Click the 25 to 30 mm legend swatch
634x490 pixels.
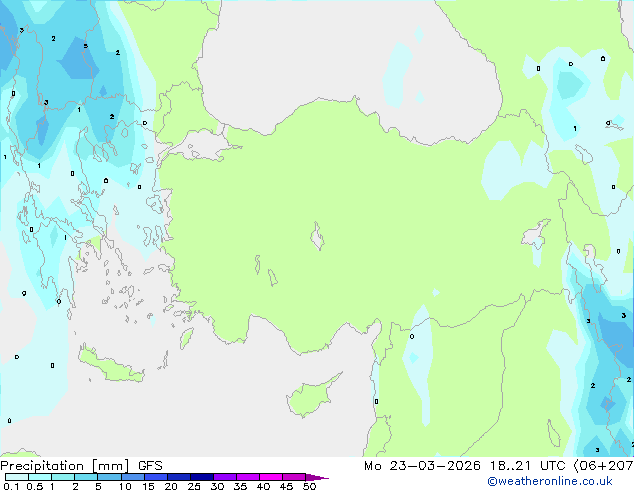(201, 477)
